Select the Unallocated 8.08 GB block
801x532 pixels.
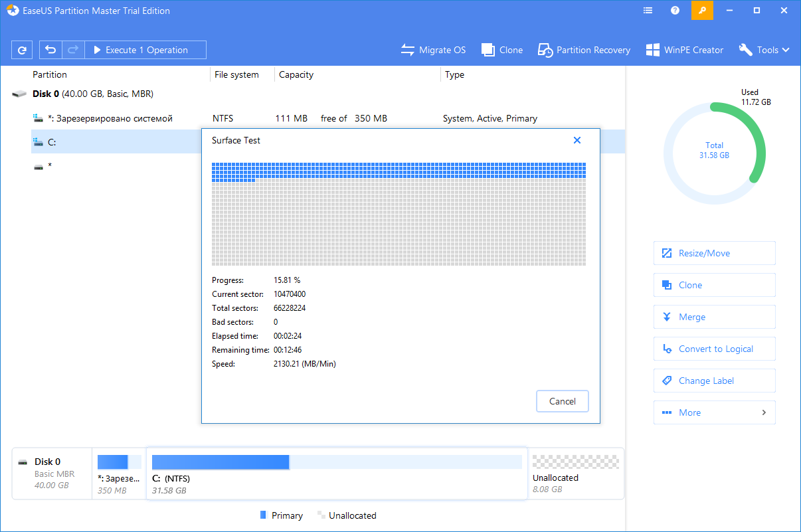click(x=575, y=474)
